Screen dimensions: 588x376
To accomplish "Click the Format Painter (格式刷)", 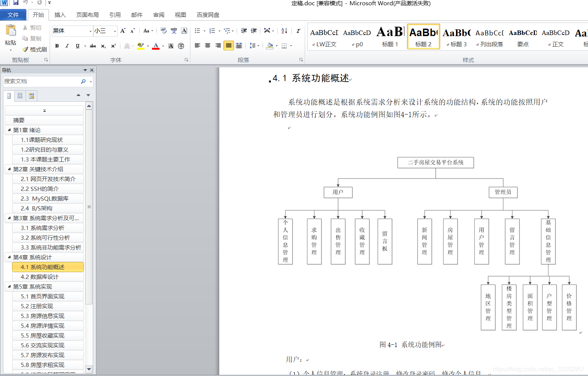I will pos(35,49).
